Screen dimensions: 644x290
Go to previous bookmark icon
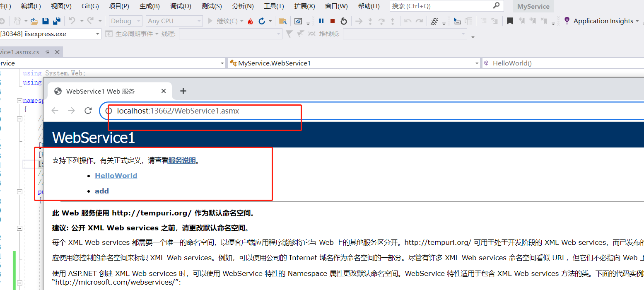(522, 21)
